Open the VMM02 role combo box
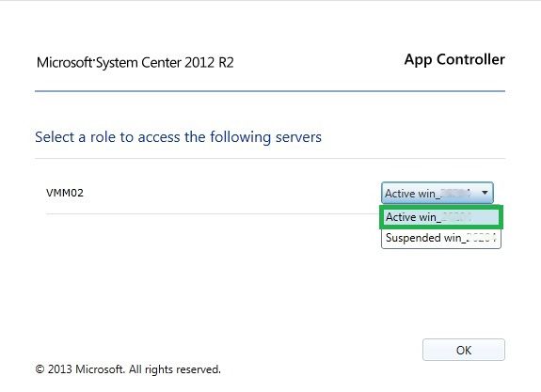 point(438,193)
